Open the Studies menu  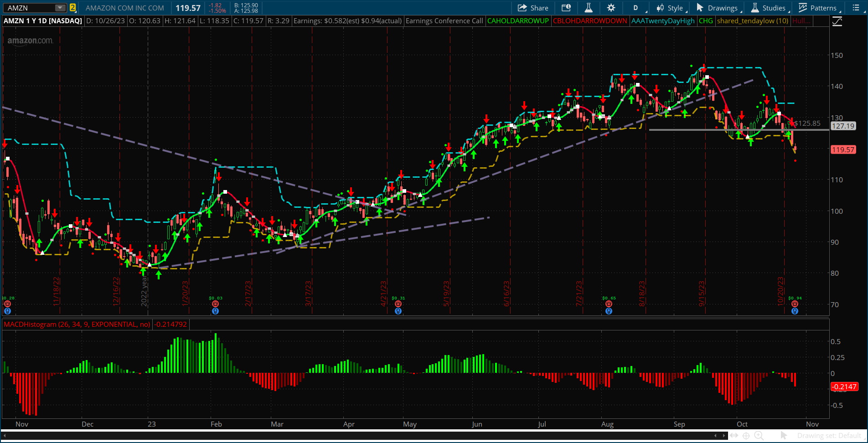pyautogui.click(x=769, y=8)
